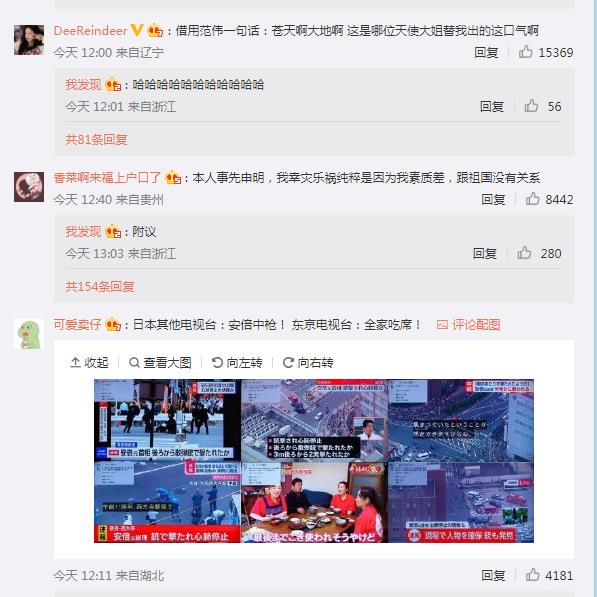Expand 共154条回复 replies

[x=100, y=287]
